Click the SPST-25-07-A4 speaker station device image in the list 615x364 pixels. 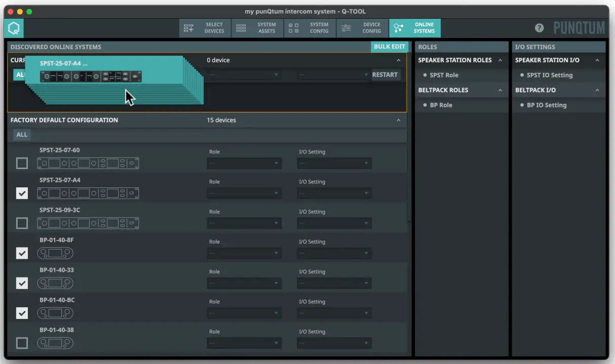pos(88,193)
